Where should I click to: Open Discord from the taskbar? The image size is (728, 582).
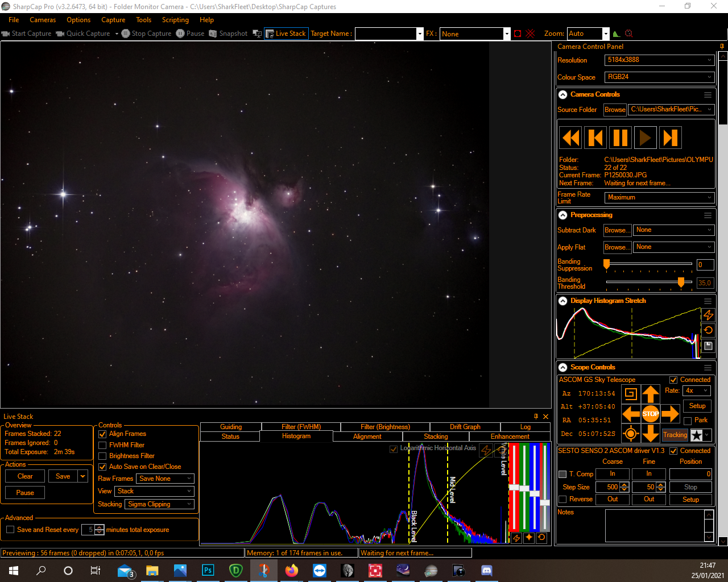point(487,570)
